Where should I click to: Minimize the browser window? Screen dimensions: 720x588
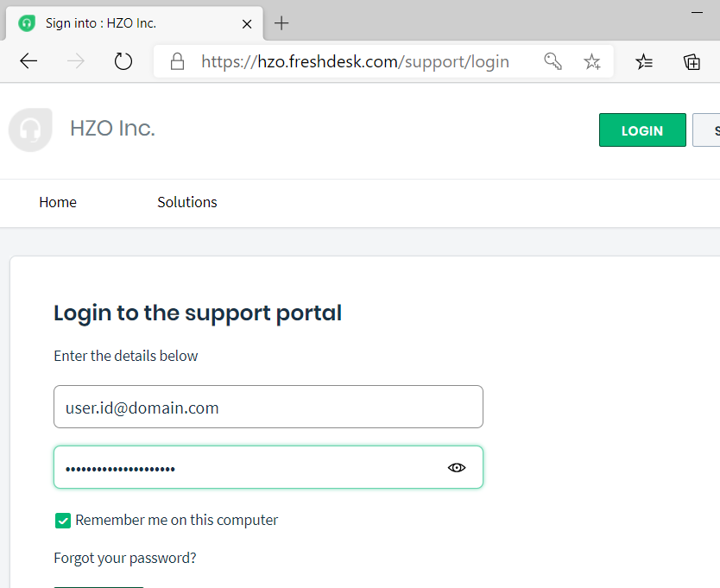pos(697,12)
